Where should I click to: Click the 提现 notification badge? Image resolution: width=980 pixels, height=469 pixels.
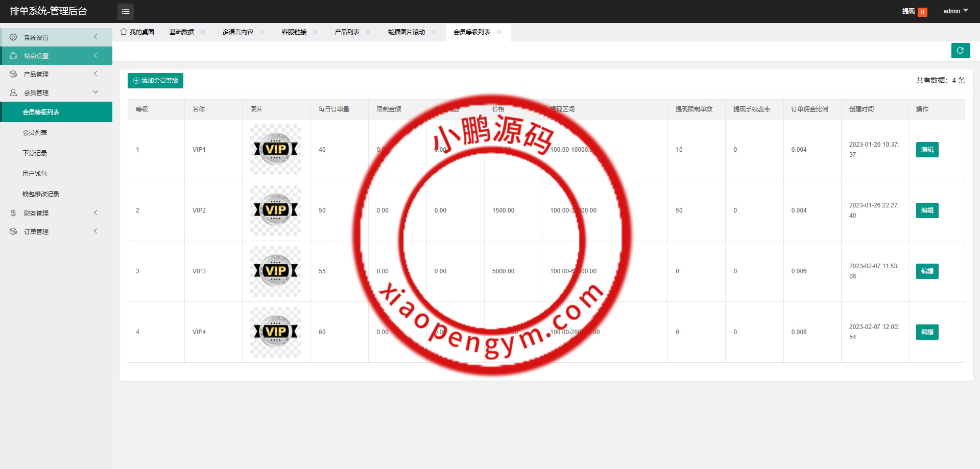pyautogui.click(x=922, y=12)
